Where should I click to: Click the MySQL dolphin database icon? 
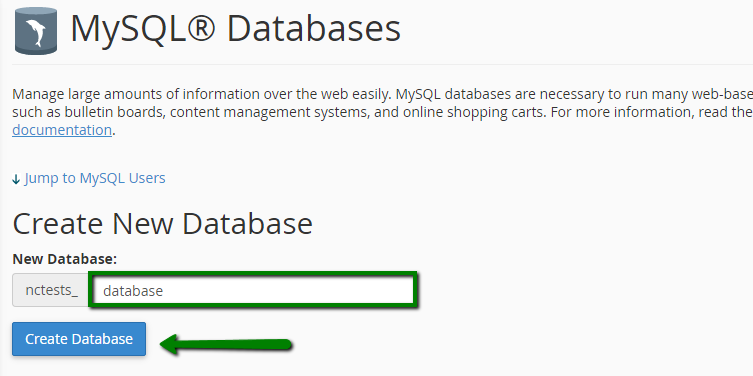(36, 30)
